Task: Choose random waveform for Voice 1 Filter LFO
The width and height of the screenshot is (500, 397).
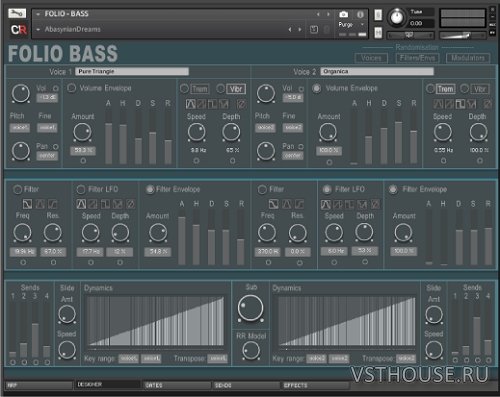Action: [117, 204]
